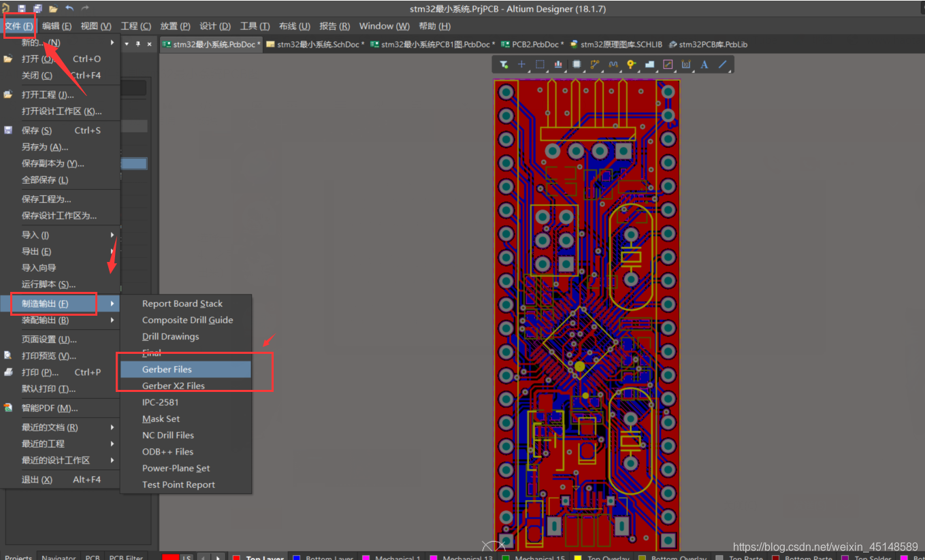Screen dimensions: 925x560
Task: Click the save all icon in title bar
Action: [x=37, y=9]
